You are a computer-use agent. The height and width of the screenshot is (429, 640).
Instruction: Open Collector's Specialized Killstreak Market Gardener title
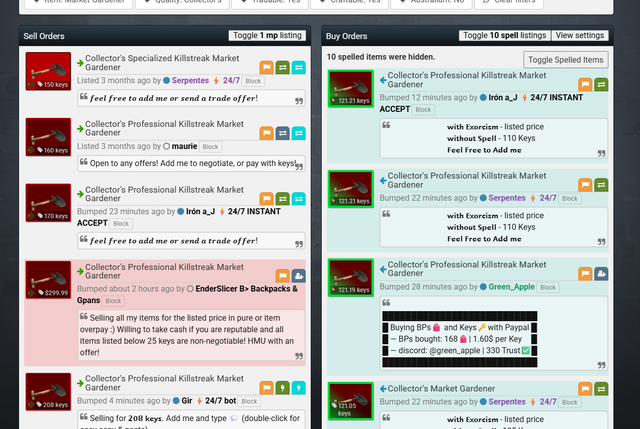click(x=162, y=62)
